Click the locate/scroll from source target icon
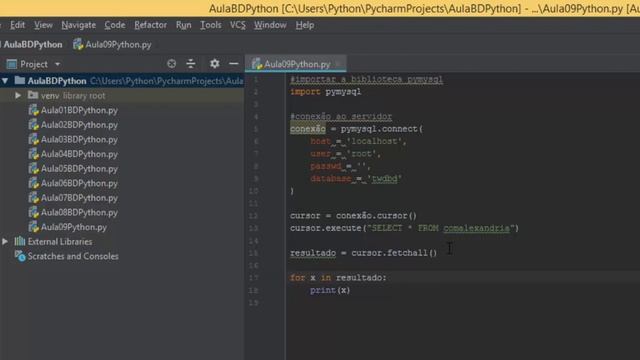 click(x=171, y=64)
